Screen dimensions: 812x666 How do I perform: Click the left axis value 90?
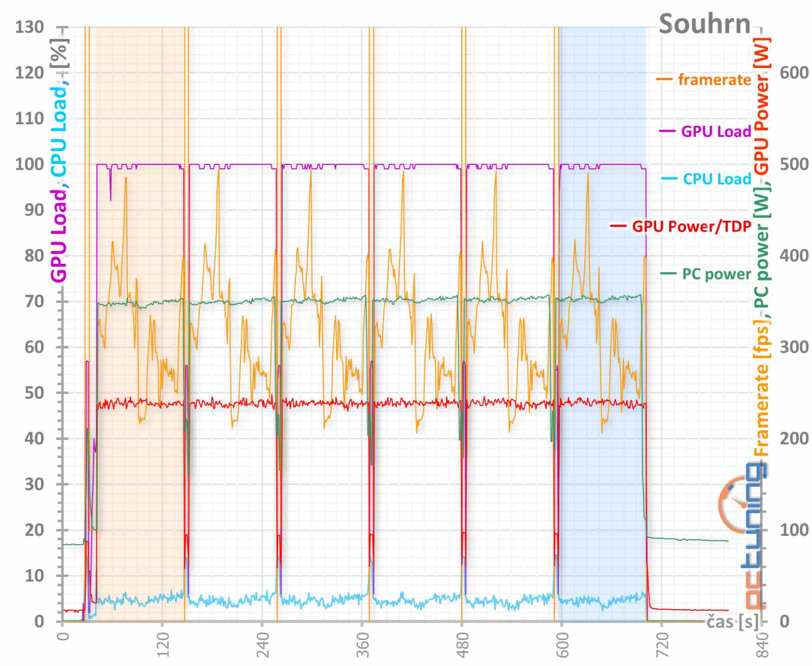point(35,209)
